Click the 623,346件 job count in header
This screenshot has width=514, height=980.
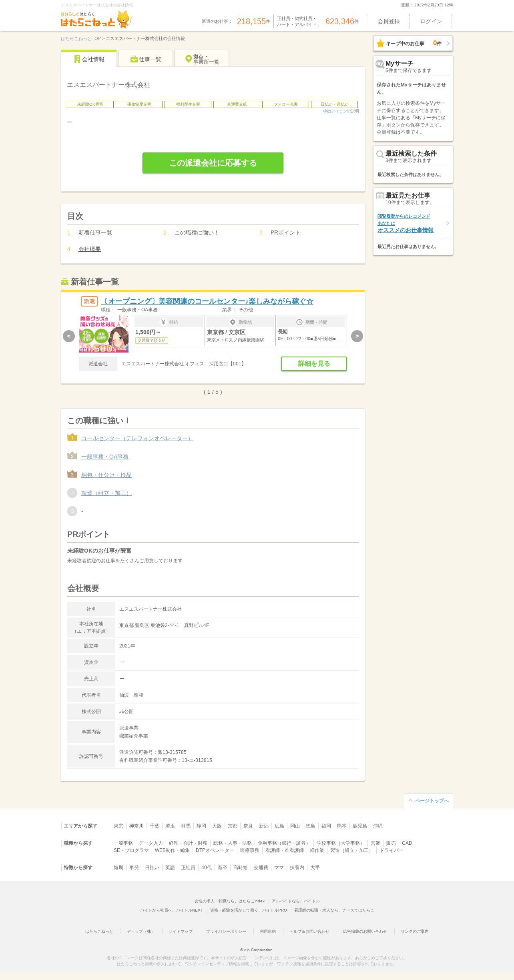point(342,22)
